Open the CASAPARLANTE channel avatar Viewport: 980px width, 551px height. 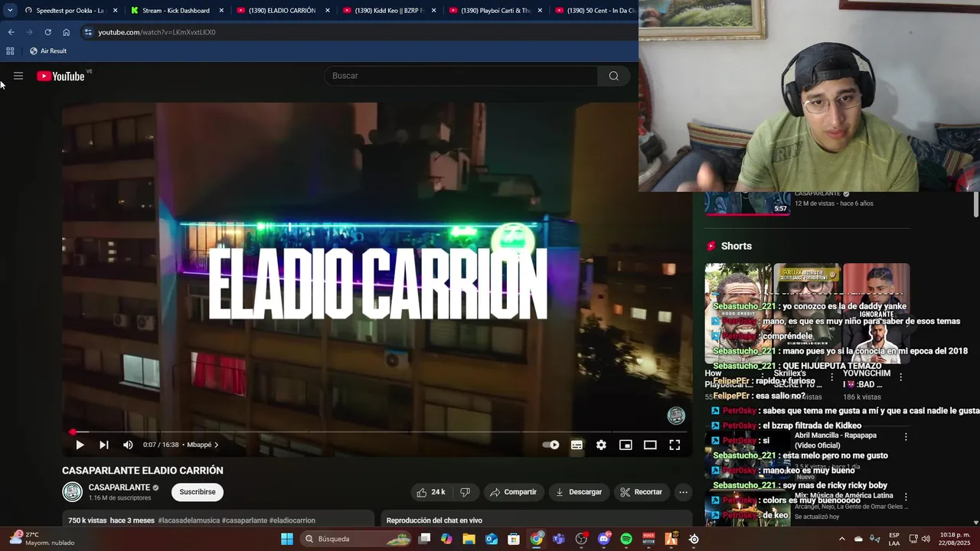point(72,492)
